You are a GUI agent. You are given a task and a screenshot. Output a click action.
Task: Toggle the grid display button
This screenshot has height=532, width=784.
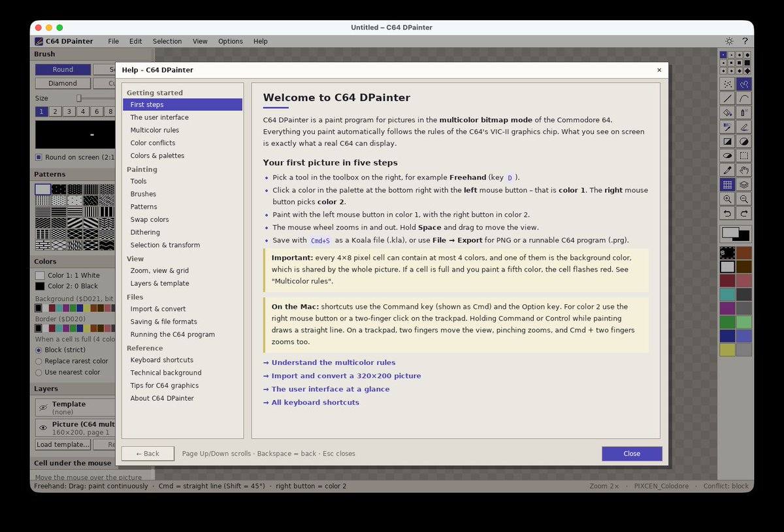click(727, 185)
